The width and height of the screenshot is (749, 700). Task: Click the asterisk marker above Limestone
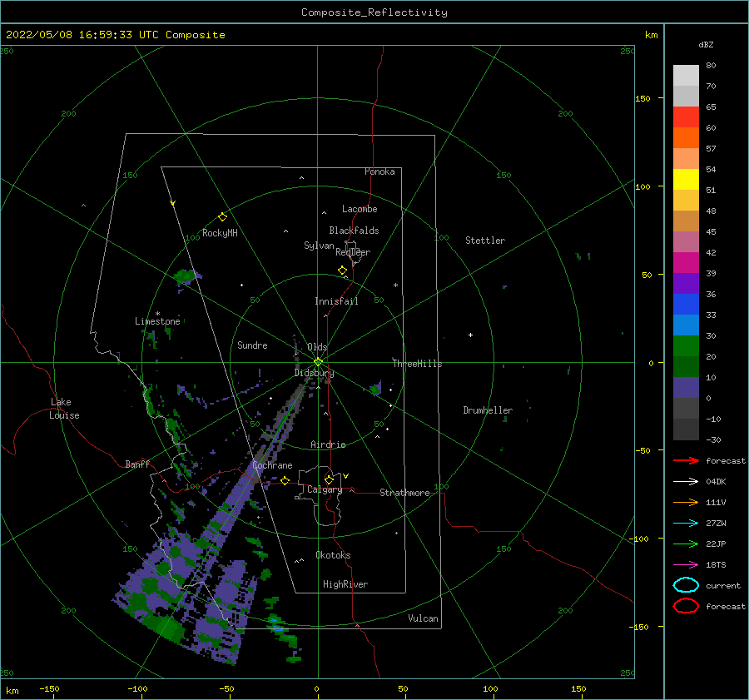(157, 314)
